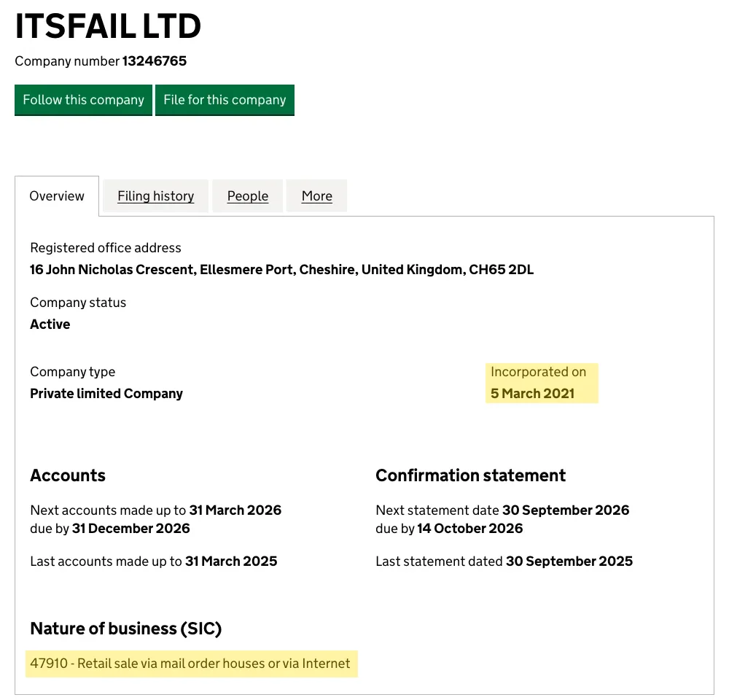Click accounts due date 31 December 2026
Screen dimensions: 729x700
coord(131,529)
